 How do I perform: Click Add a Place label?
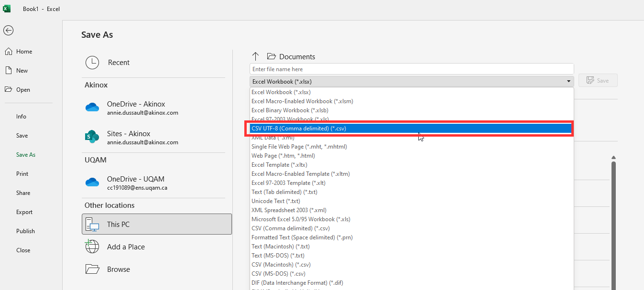click(x=126, y=247)
